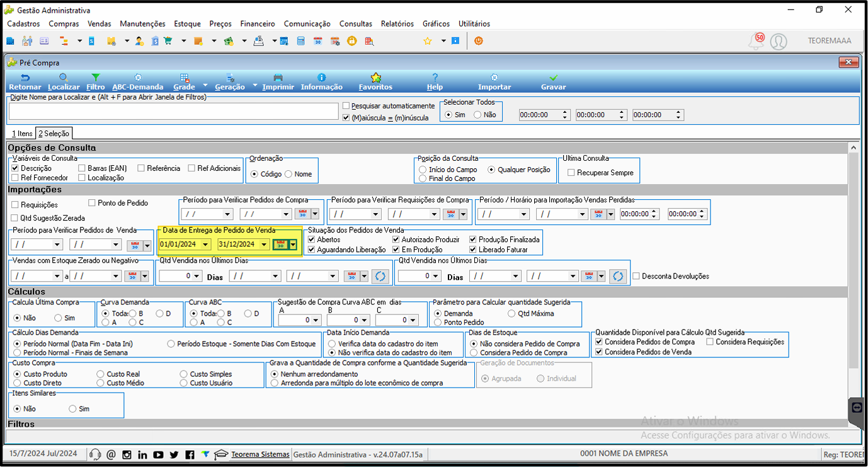
Task: Expand the Grade dropdown arrow
Action: 206,86
